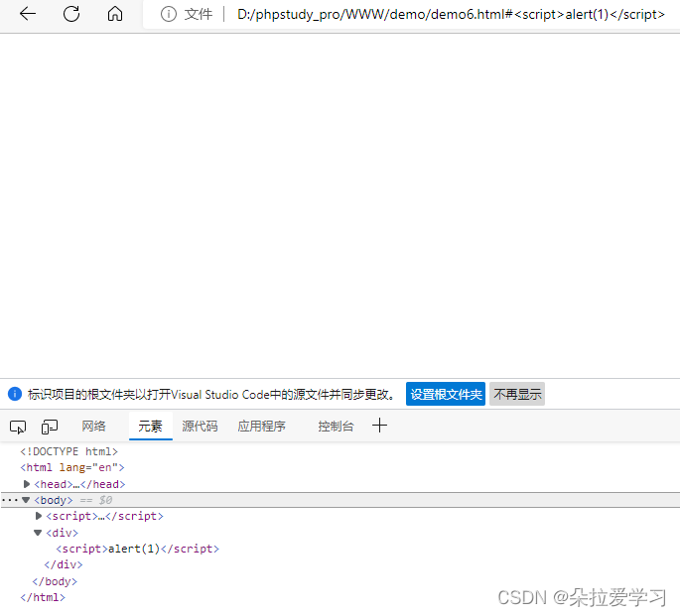
Task: Dismiss banner with 不再显示 button
Action: (517, 394)
